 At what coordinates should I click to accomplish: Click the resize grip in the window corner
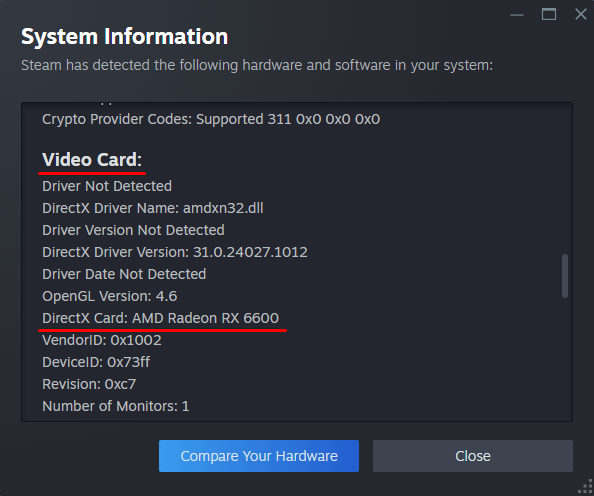point(586,488)
